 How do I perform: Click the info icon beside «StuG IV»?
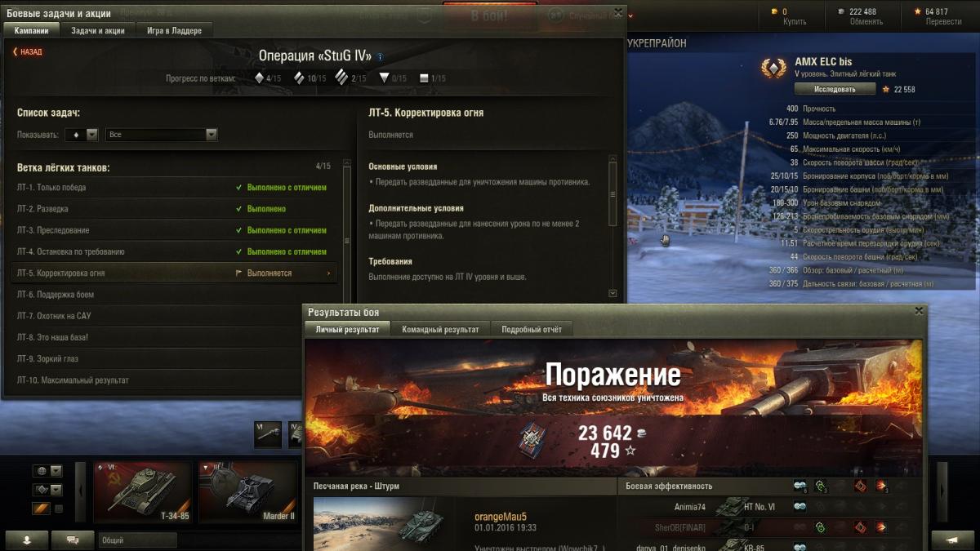tap(381, 57)
